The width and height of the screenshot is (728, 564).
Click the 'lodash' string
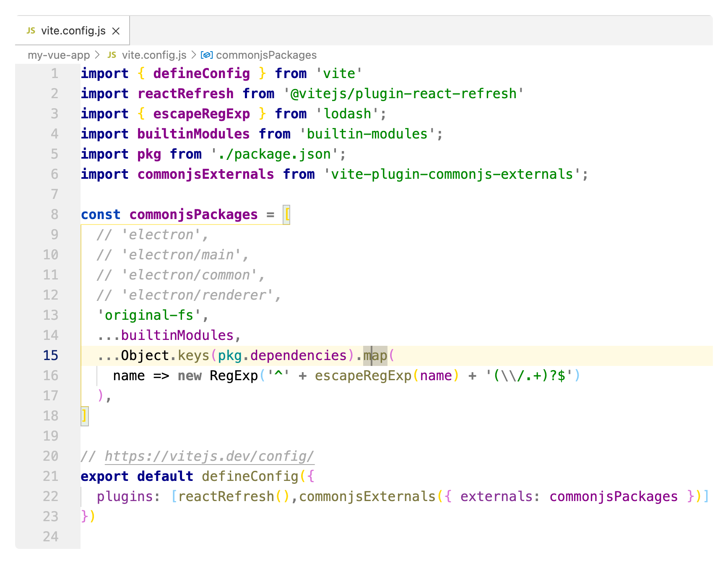[x=347, y=114]
